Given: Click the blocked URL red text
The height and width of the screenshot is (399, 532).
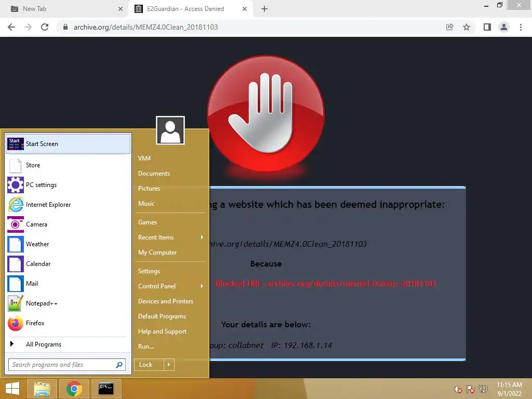Looking at the screenshot, I should point(326,283).
